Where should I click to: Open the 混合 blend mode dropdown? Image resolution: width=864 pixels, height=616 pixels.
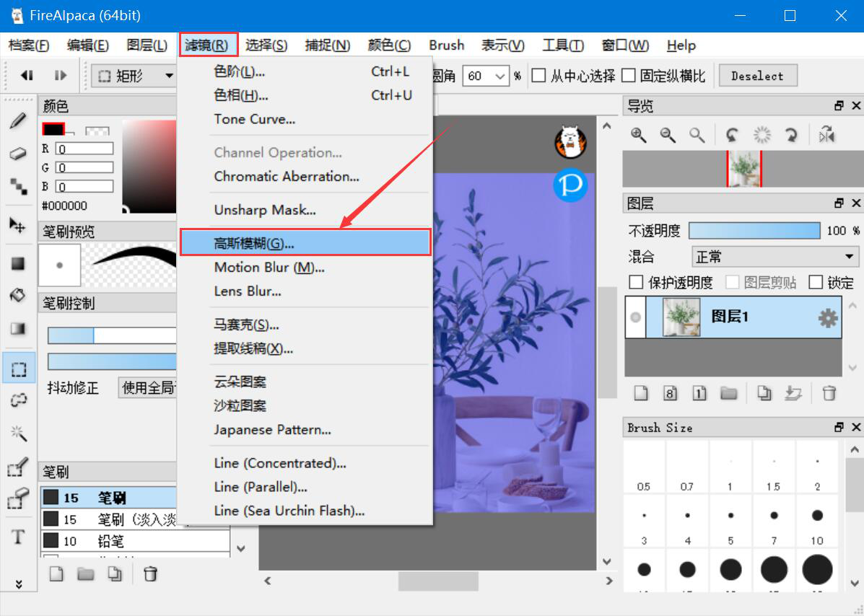(x=774, y=257)
